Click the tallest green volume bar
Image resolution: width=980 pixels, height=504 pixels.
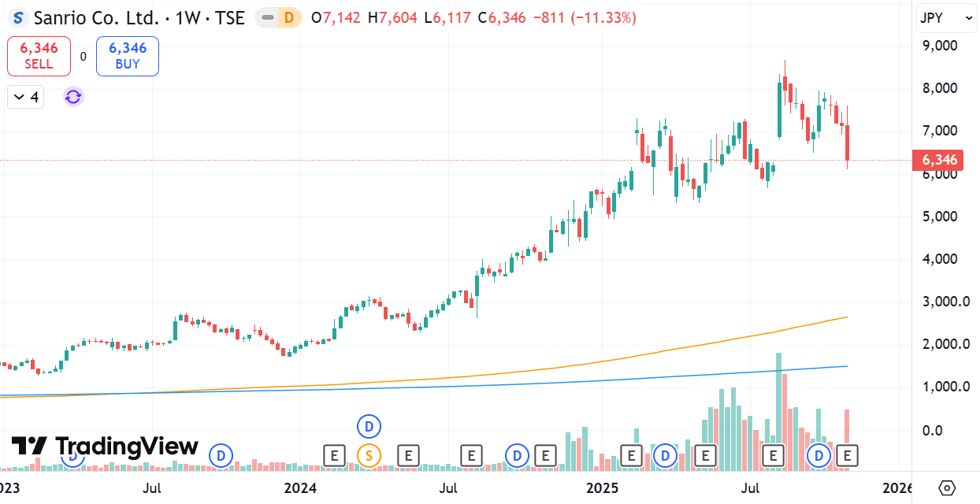point(778,411)
